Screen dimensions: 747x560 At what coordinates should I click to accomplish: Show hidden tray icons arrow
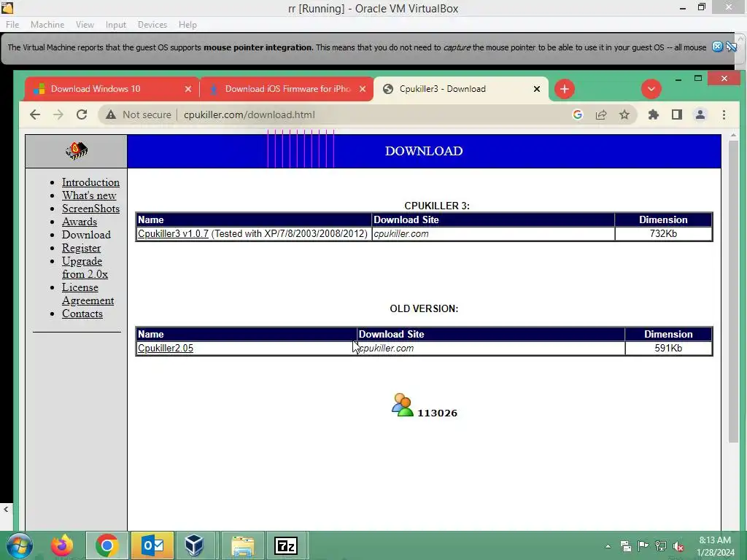(x=608, y=546)
